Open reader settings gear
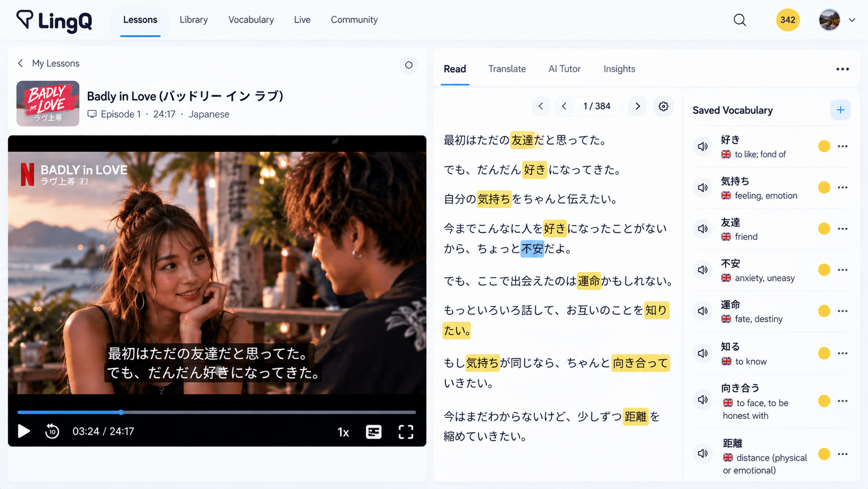 pyautogui.click(x=663, y=106)
